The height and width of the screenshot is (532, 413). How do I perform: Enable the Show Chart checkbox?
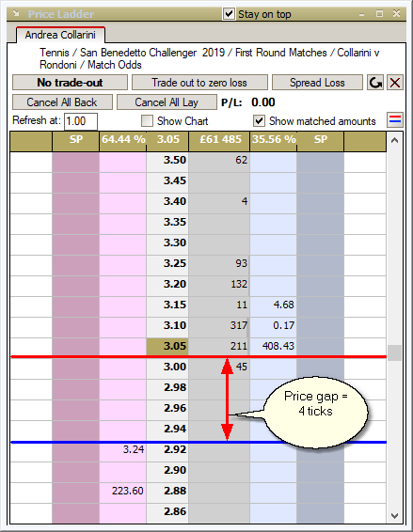click(x=147, y=121)
